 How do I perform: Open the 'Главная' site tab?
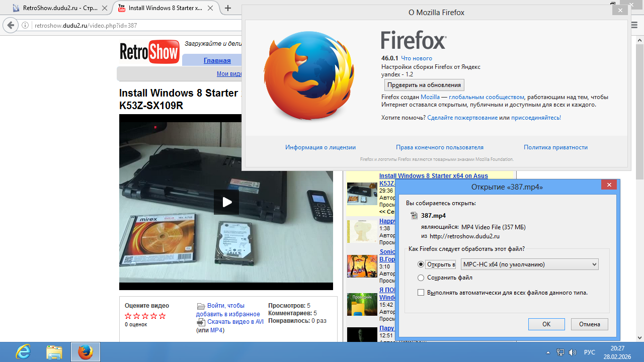pyautogui.click(x=217, y=60)
